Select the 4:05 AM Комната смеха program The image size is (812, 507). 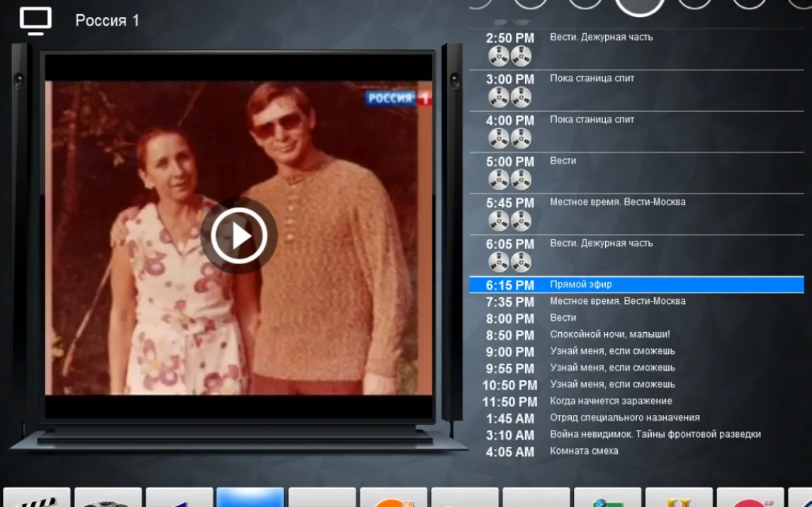(584, 451)
